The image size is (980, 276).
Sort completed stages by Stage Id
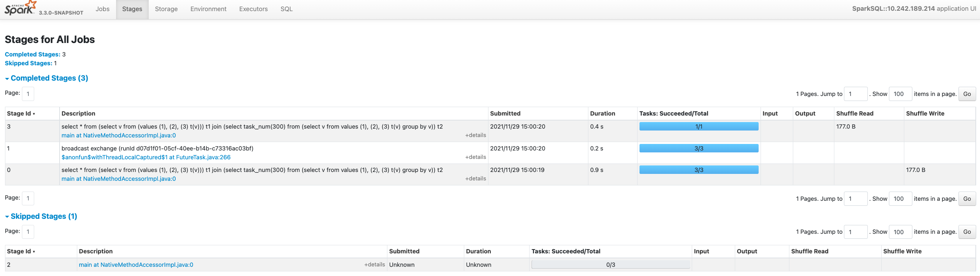(21, 114)
